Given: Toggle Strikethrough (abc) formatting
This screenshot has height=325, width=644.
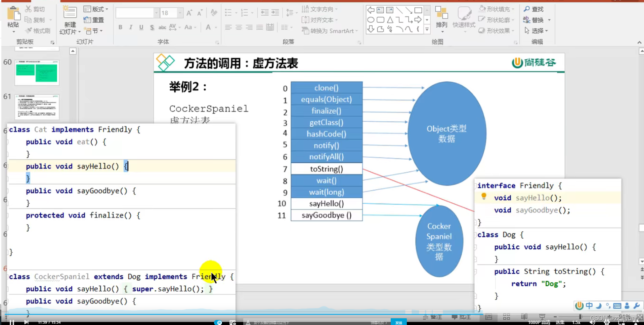Looking at the screenshot, I should tap(162, 27).
